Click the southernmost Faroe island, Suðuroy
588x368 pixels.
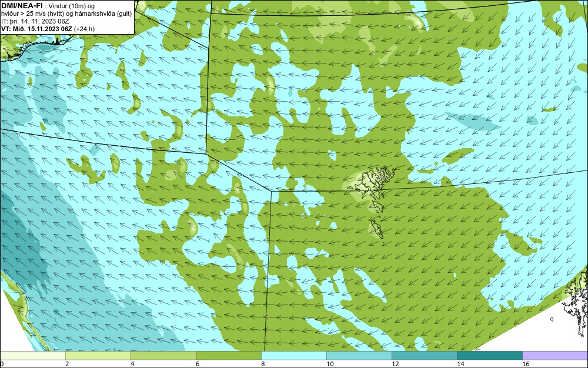(377, 229)
